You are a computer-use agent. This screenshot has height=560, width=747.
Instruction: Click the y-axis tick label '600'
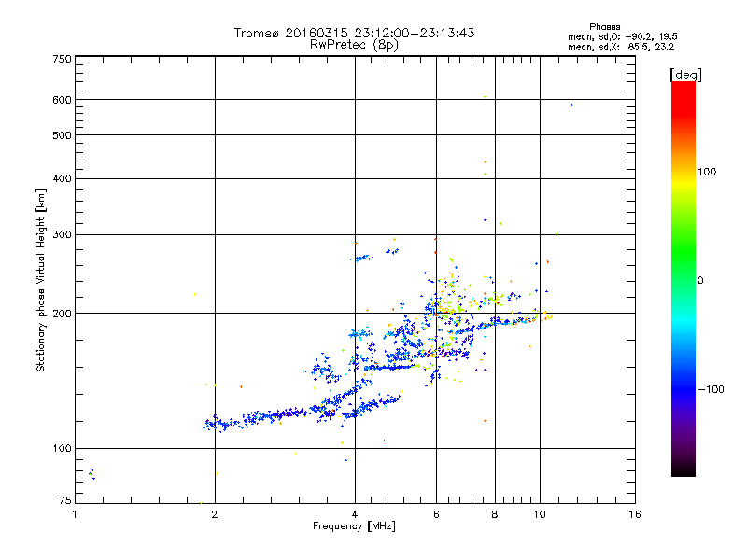(62, 100)
